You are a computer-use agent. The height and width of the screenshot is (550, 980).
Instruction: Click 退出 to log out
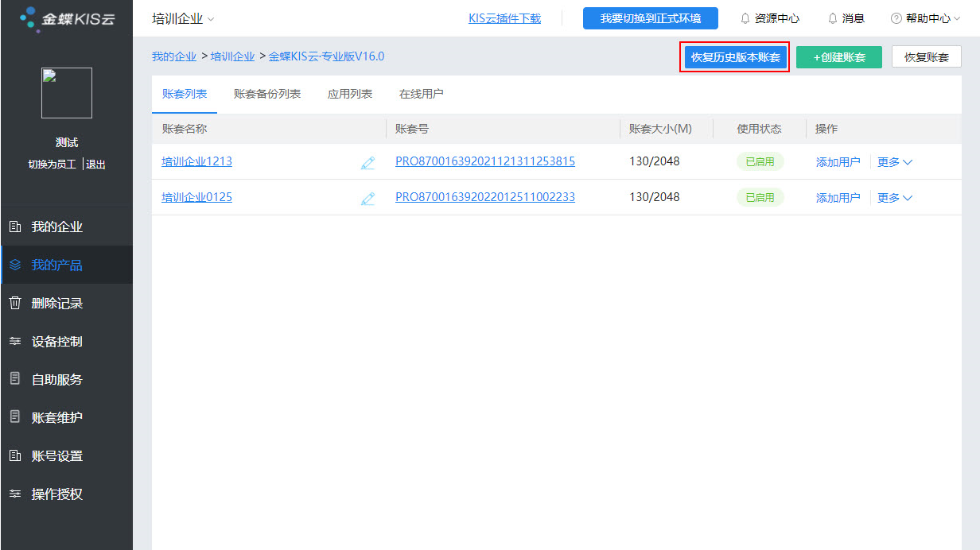96,165
